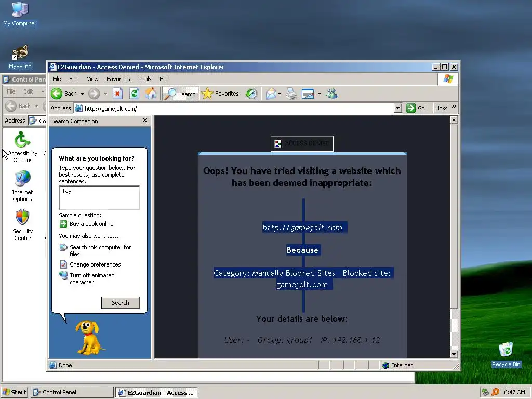Select Search this computer for files
532x399 pixels.
[100, 250]
